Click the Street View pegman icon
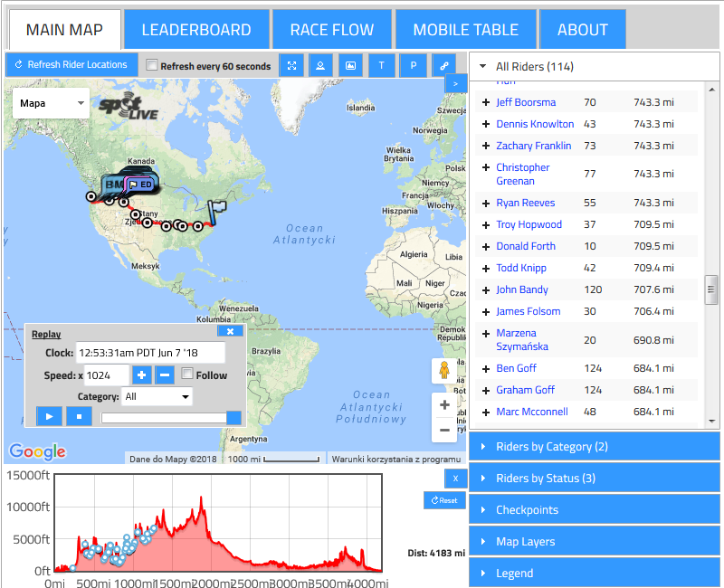The height and width of the screenshot is (588, 724). click(x=444, y=371)
